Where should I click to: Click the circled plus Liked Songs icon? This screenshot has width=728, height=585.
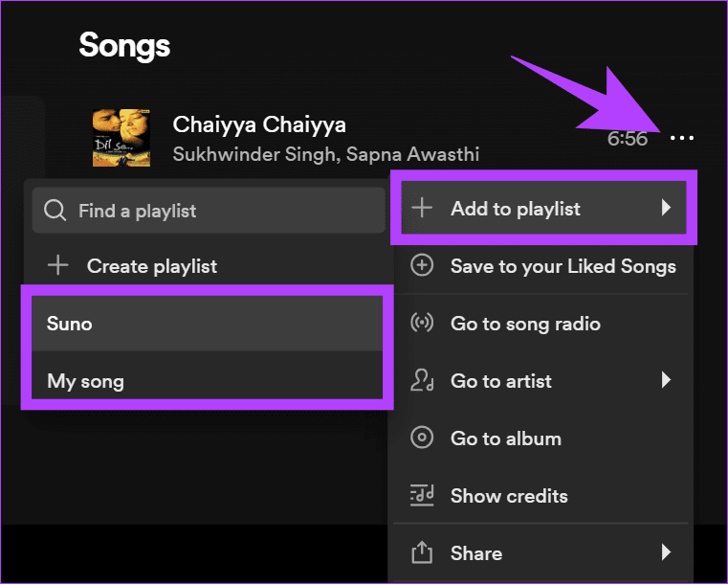(x=422, y=265)
